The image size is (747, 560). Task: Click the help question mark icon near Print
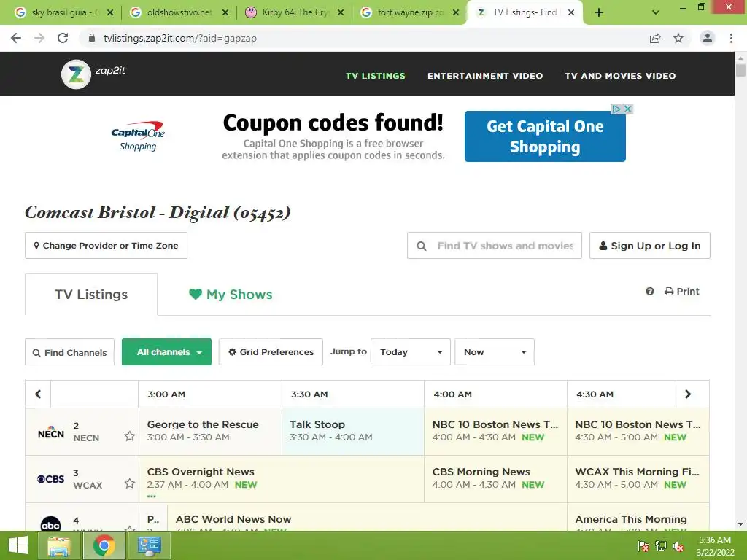click(650, 292)
